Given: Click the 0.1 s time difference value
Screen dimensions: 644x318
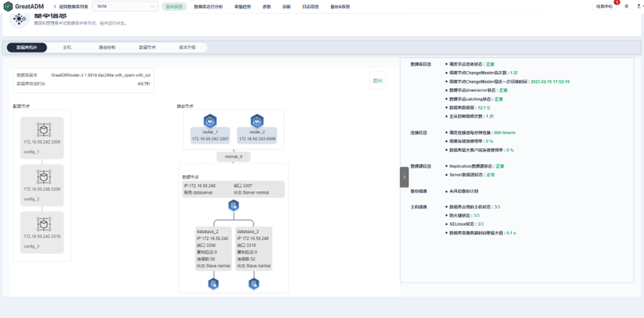Looking at the screenshot, I should coord(511,232).
